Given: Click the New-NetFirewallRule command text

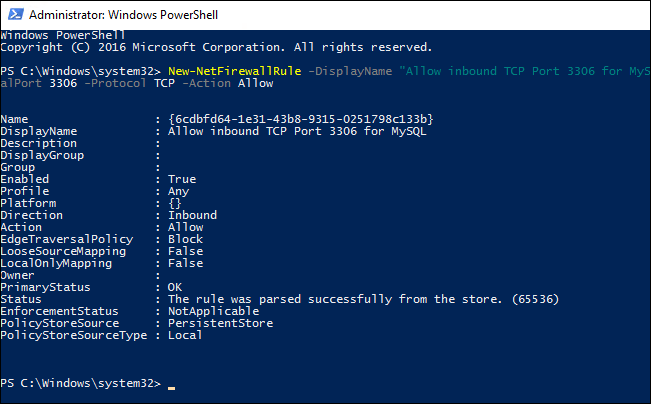Looking at the screenshot, I should (x=235, y=71).
